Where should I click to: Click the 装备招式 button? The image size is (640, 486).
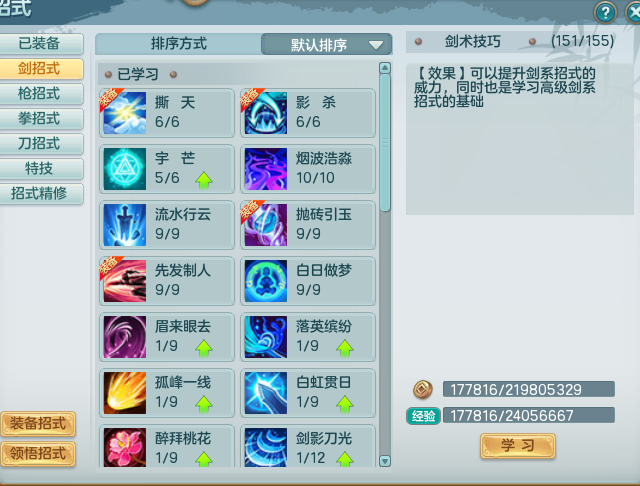click(38, 424)
